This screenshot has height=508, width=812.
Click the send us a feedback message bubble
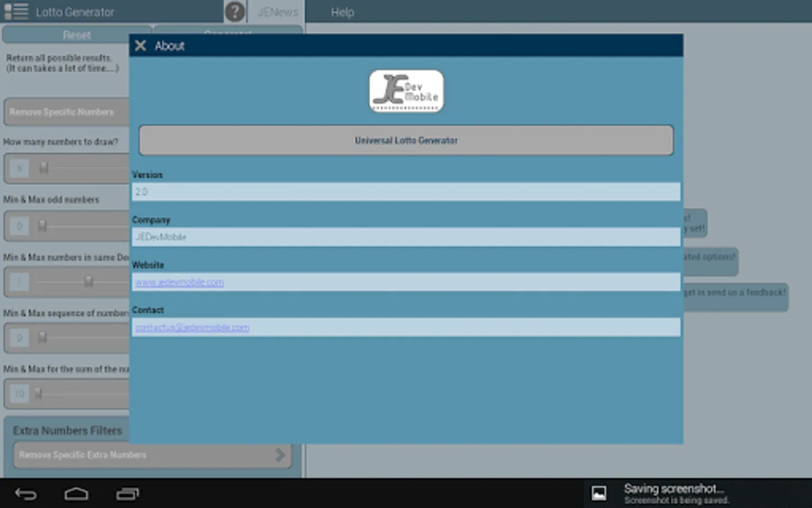point(735,297)
